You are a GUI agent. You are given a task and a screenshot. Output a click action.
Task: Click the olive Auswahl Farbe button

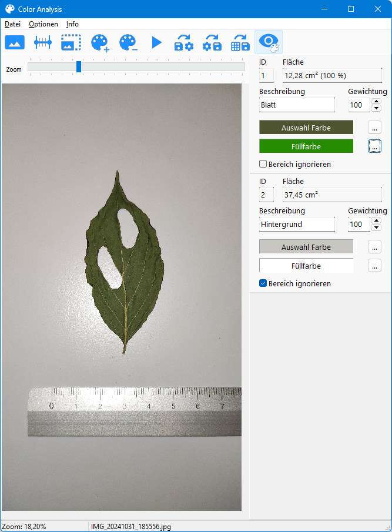tap(306, 128)
